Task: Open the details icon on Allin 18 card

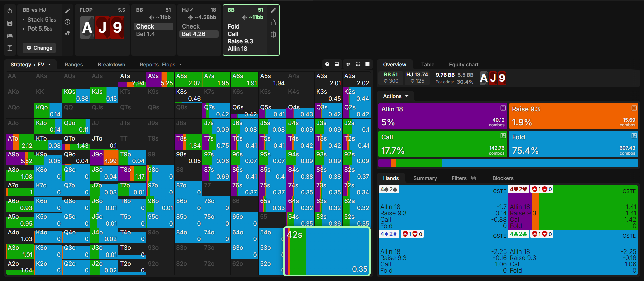Action: 503,108
